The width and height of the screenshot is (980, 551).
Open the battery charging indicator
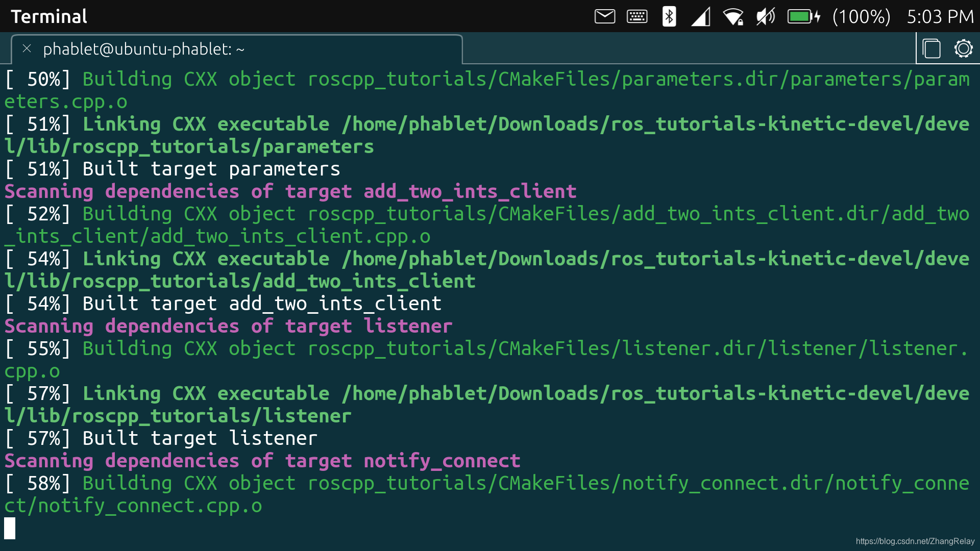point(803,16)
